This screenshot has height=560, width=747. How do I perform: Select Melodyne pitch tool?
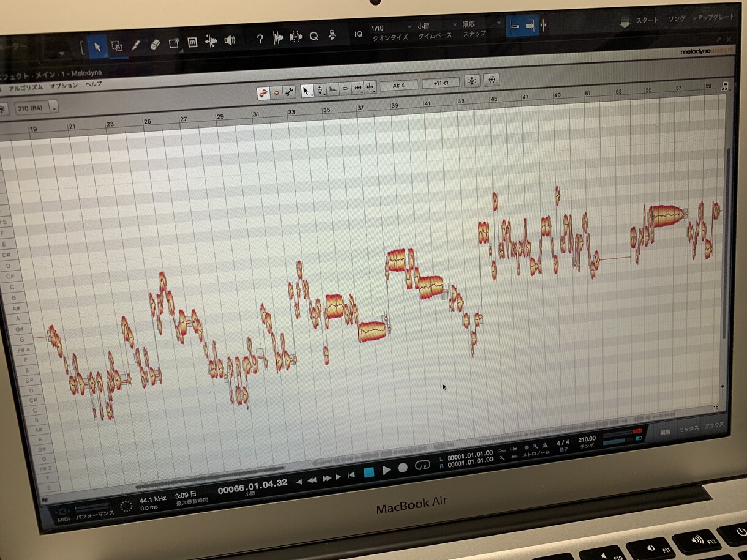320,90
